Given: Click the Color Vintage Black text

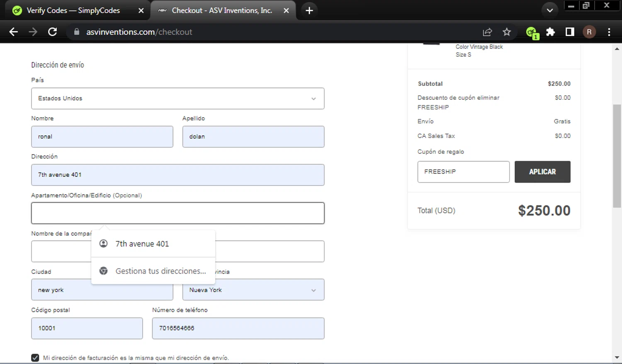Looking at the screenshot, I should tap(479, 47).
